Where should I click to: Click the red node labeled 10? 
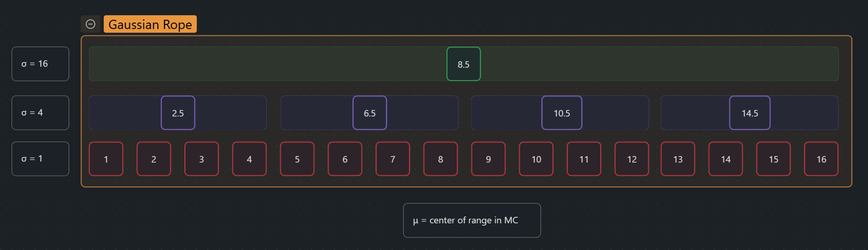(536, 159)
